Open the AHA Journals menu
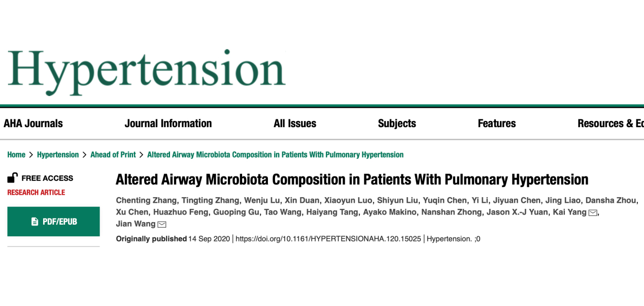This screenshot has width=644, height=306. pyautogui.click(x=33, y=124)
